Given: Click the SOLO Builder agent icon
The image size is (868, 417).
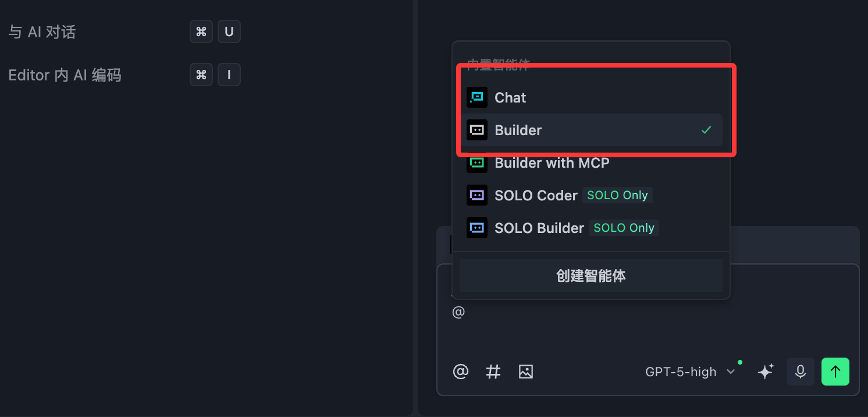Looking at the screenshot, I should click(x=477, y=228).
